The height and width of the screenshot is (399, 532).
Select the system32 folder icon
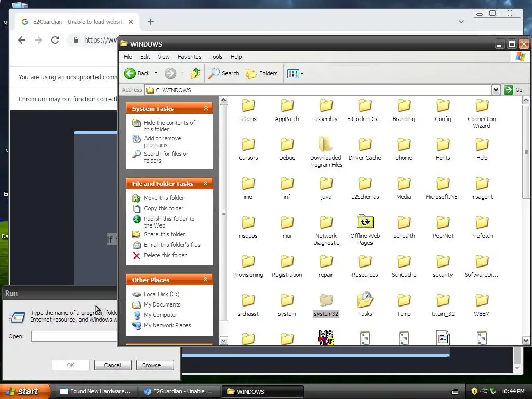click(x=326, y=300)
